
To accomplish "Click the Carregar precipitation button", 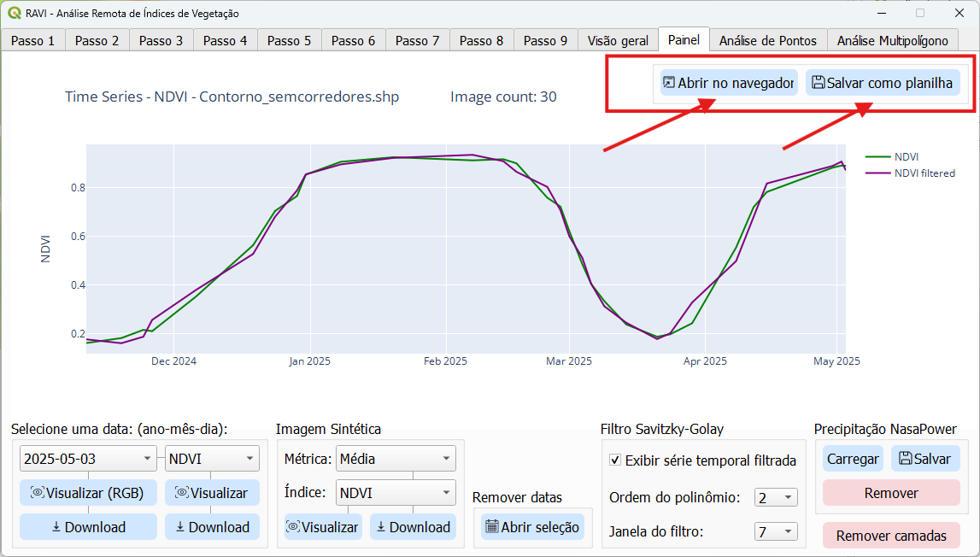I will click(853, 459).
